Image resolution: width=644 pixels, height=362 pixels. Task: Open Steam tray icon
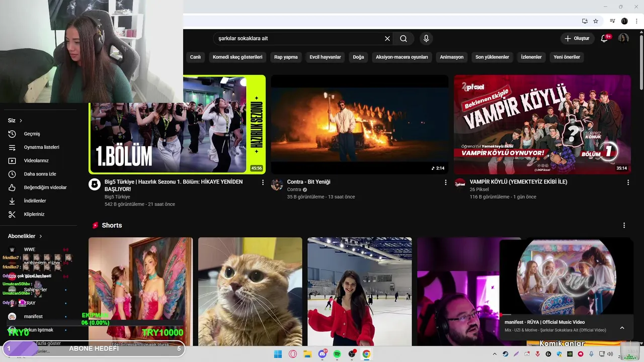coord(506,354)
